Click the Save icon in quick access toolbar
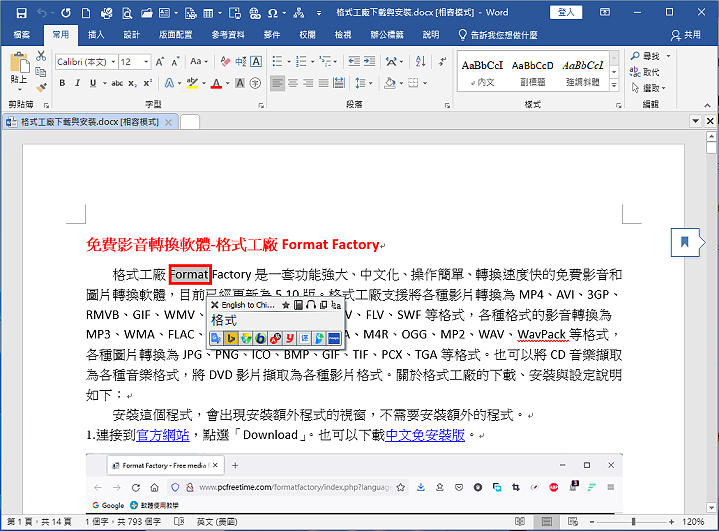The width and height of the screenshot is (719, 531). (21, 13)
